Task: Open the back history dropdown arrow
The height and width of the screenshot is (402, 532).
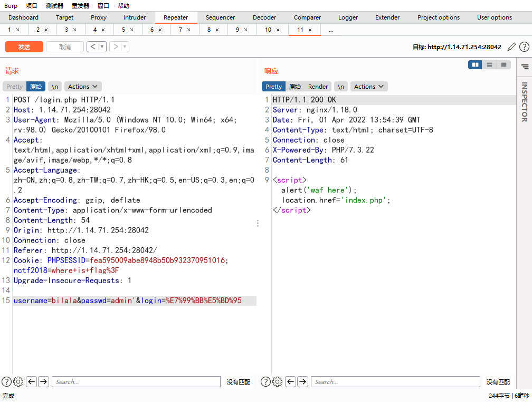Action: (x=102, y=46)
